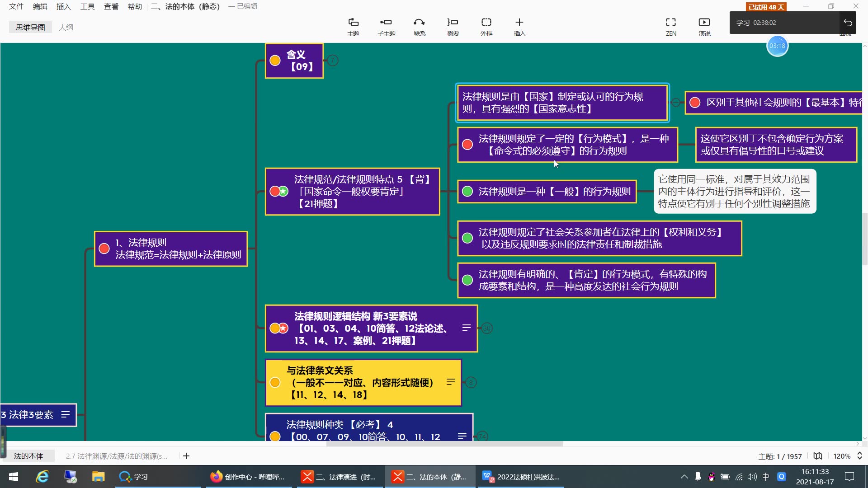The height and width of the screenshot is (488, 868).
Task: Click orange marker on 与法律条文关系 node
Action: (x=275, y=382)
